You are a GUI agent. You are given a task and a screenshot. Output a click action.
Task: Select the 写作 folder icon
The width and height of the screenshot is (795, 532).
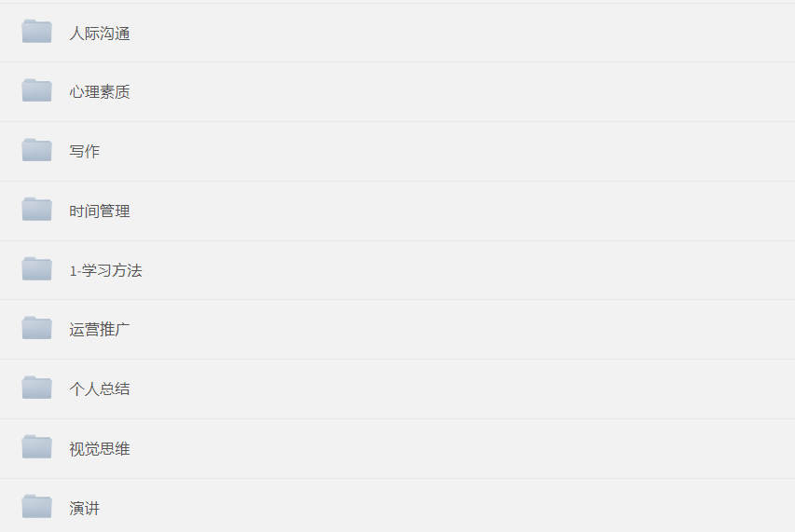[36, 151]
